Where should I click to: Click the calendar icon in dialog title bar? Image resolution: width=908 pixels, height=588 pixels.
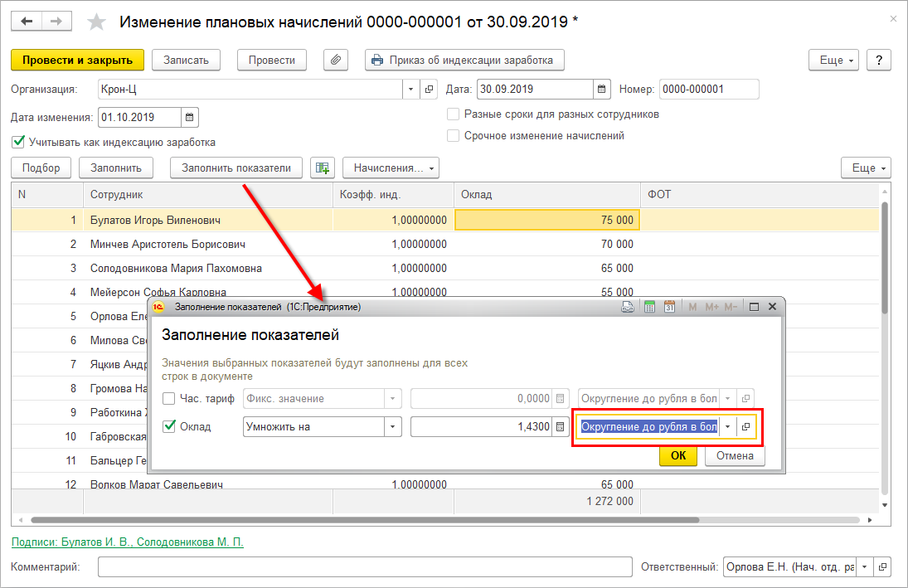pos(669,307)
